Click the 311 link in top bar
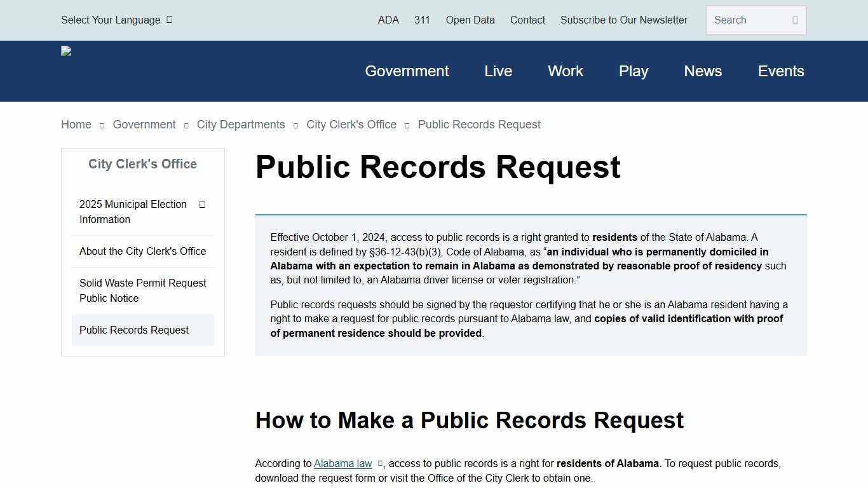The width and height of the screenshot is (868, 488). [422, 20]
